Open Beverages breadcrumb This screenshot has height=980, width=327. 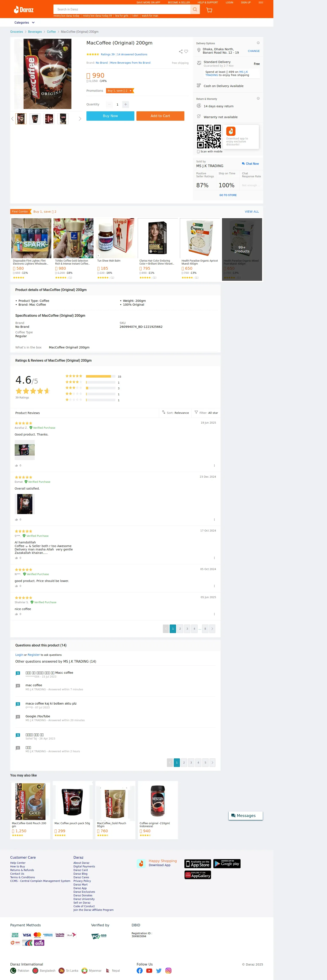pyautogui.click(x=35, y=32)
